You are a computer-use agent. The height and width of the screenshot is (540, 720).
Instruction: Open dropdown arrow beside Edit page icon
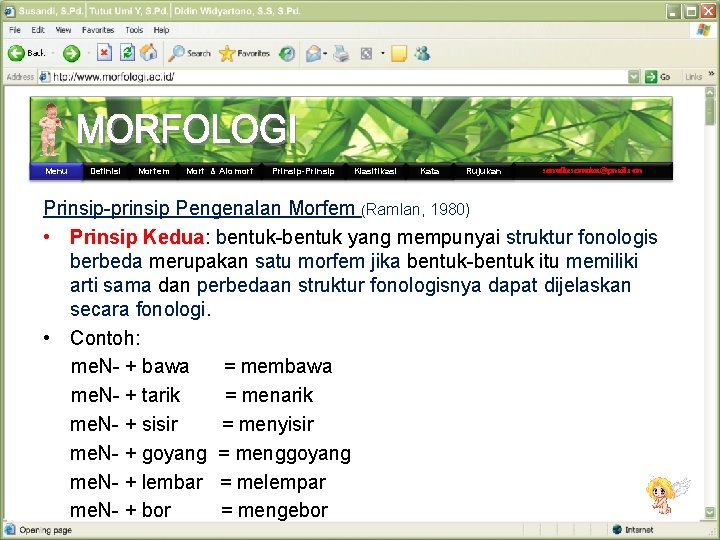click(x=382, y=54)
